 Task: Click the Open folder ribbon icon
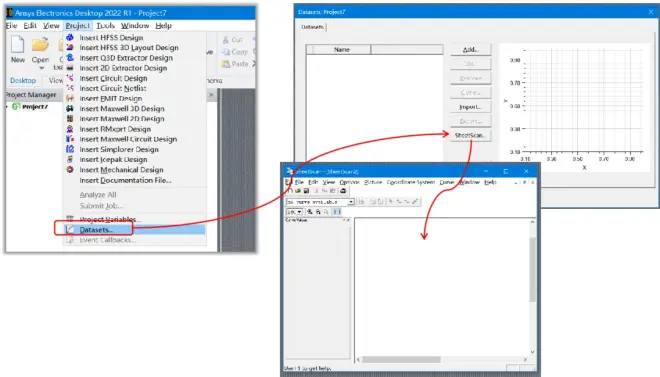40,44
